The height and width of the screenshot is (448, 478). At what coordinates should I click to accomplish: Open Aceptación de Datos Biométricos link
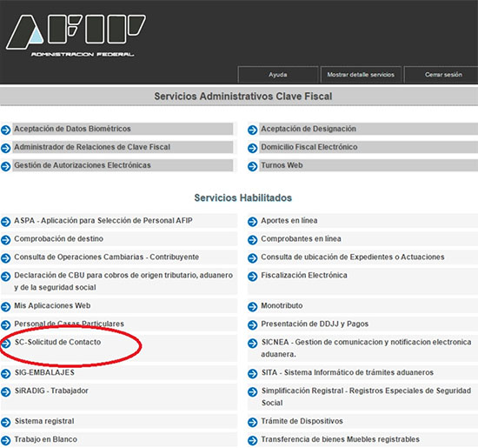click(72, 129)
